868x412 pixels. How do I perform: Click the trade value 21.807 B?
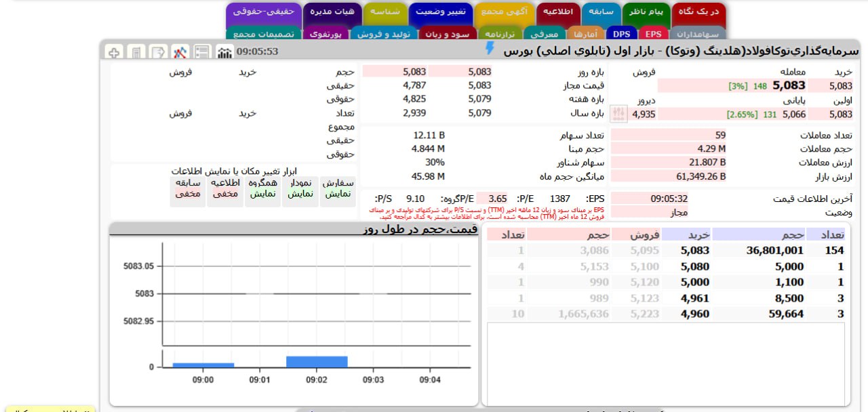(707, 163)
